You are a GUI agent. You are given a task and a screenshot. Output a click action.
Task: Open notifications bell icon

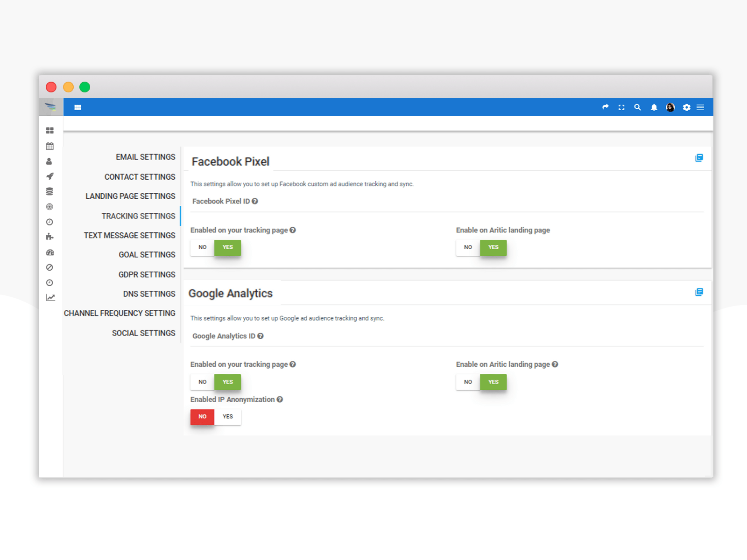654,107
